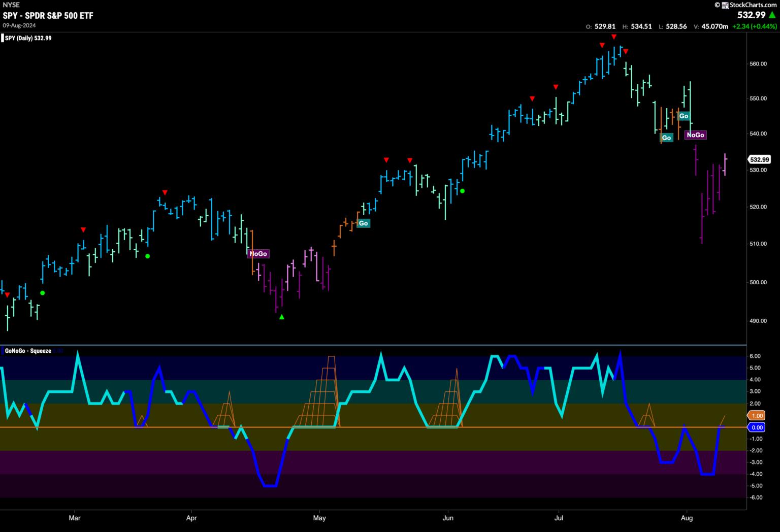The image size is (780, 532).
Task: Click the +2.34 (+0.44%) change value
Action: [754, 26]
